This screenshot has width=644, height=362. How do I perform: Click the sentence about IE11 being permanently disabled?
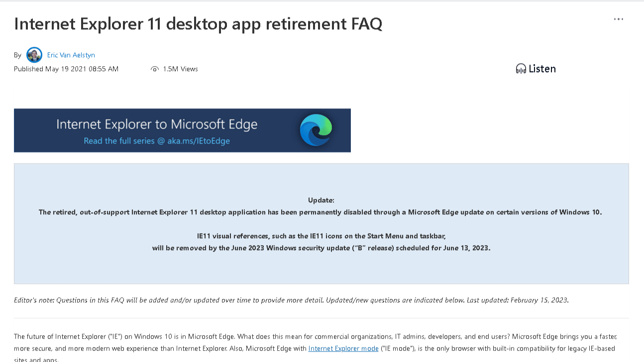(321, 212)
